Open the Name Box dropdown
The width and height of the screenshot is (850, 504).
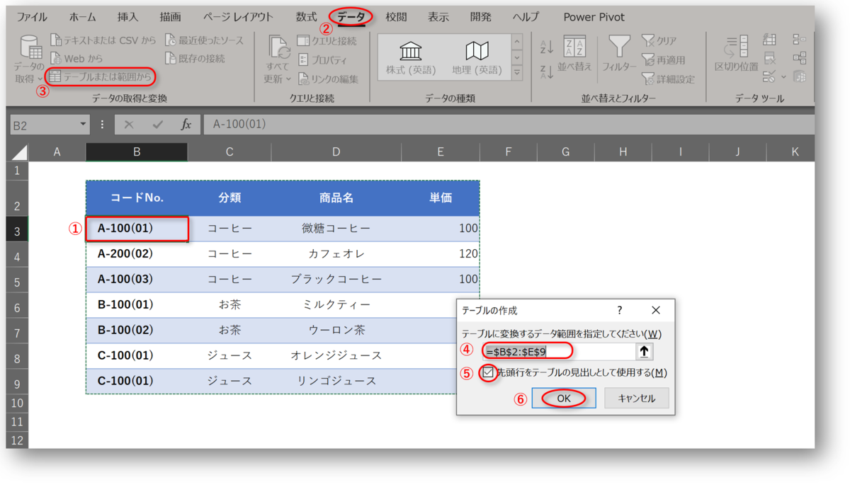[82, 123]
